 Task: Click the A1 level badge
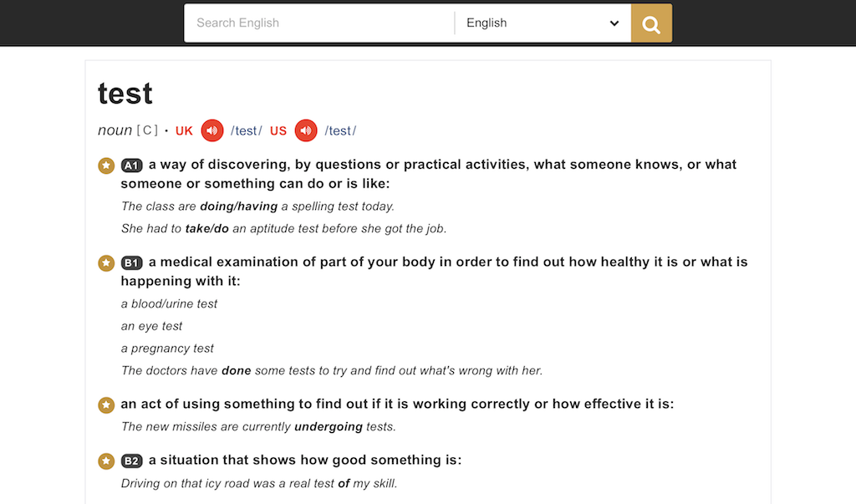pos(131,165)
